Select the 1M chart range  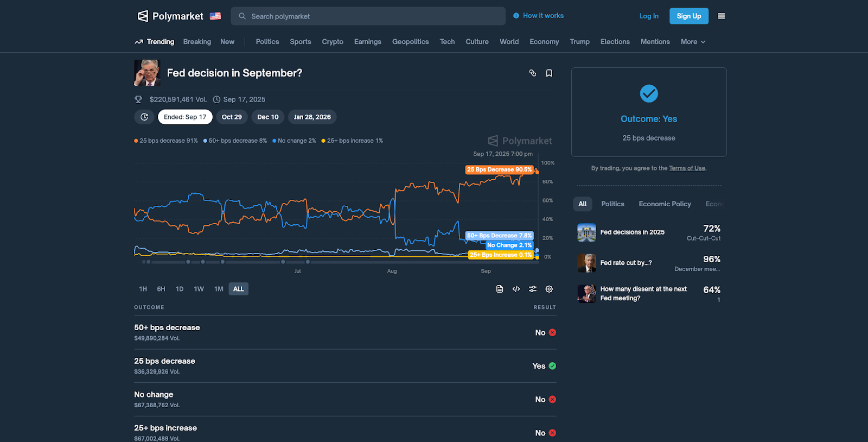coord(219,289)
